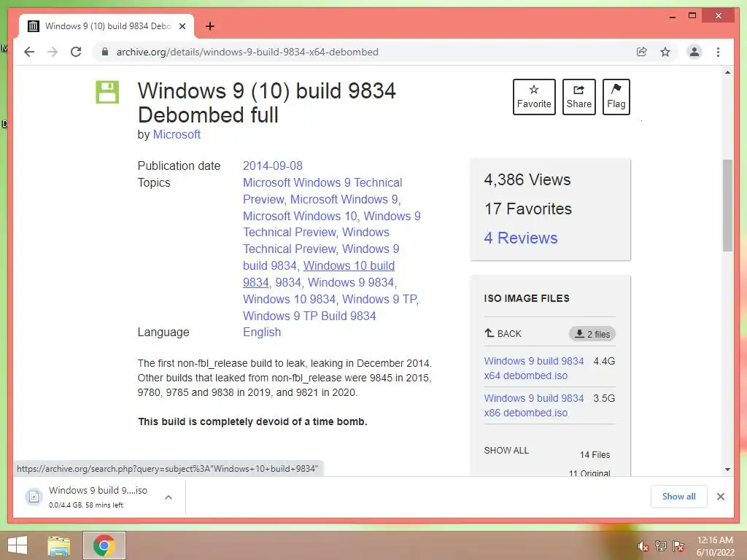Open Microsoft Windows 9 Technical Preview topic
The width and height of the screenshot is (747, 560).
[x=322, y=191]
